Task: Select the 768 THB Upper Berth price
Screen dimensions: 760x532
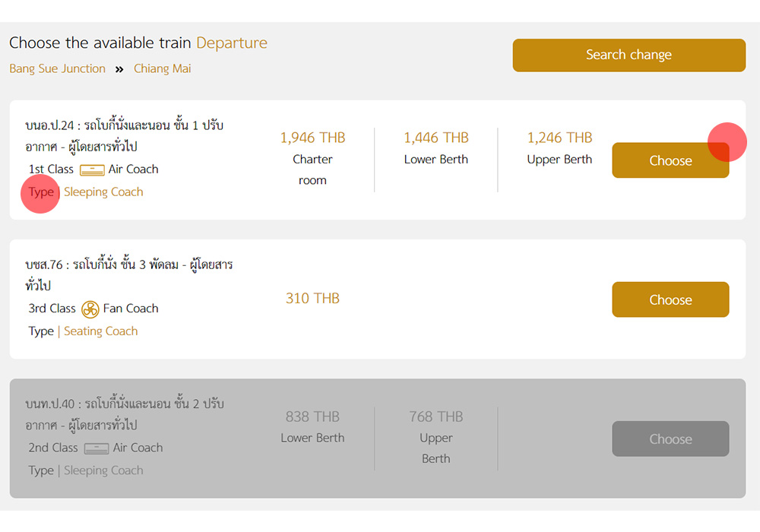Action: [x=436, y=417]
